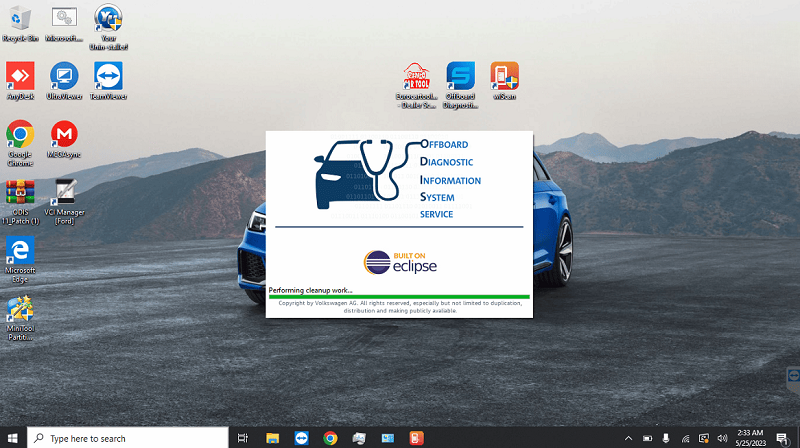Switch to TeamViewer in the taskbar
This screenshot has width=800, height=448.
(x=301, y=438)
